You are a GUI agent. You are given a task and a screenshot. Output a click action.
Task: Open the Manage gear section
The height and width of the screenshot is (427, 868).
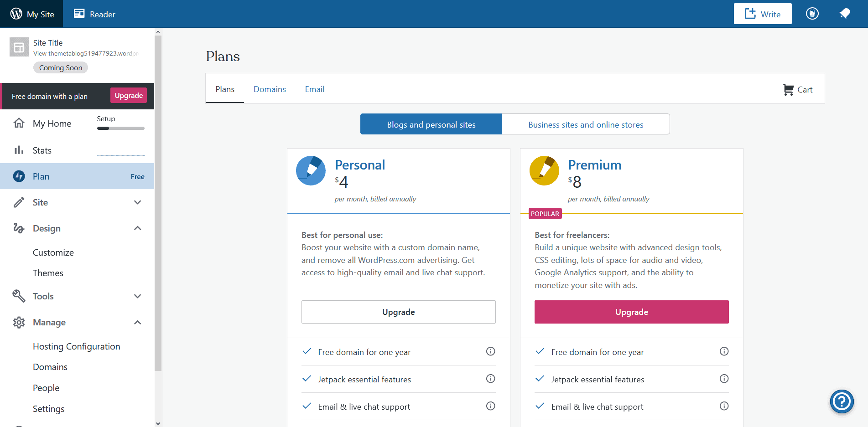[19, 322]
